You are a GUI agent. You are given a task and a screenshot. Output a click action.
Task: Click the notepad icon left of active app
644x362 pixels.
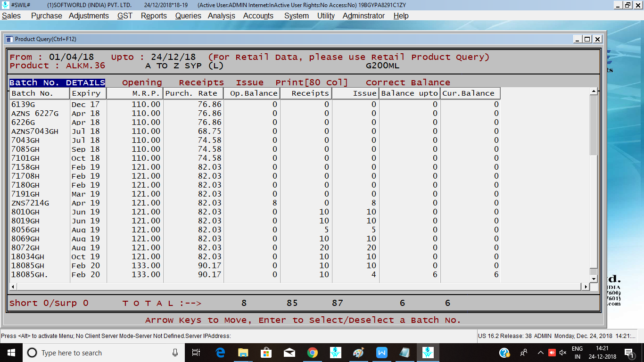(405, 353)
